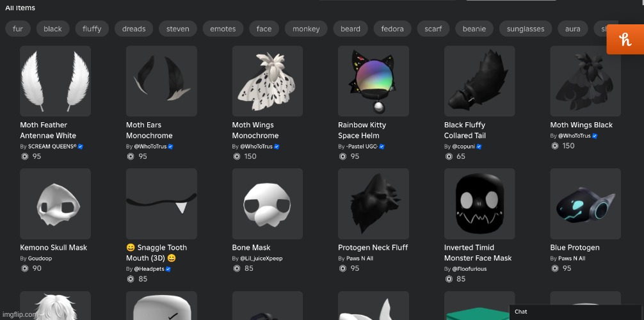This screenshot has width=644, height=320.
Task: Filter by the beanie tag
Action: [474, 29]
